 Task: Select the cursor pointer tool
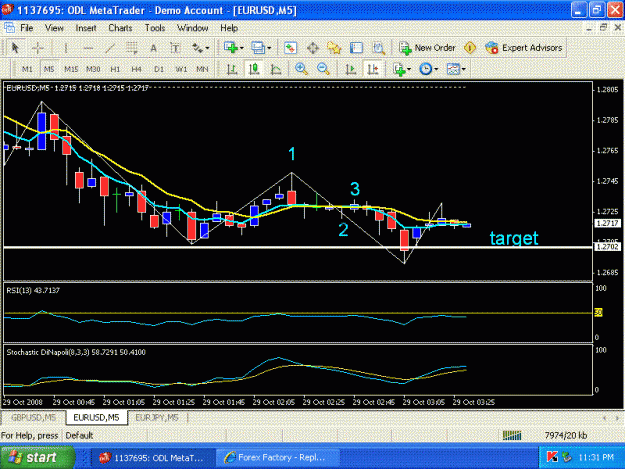tap(15, 48)
